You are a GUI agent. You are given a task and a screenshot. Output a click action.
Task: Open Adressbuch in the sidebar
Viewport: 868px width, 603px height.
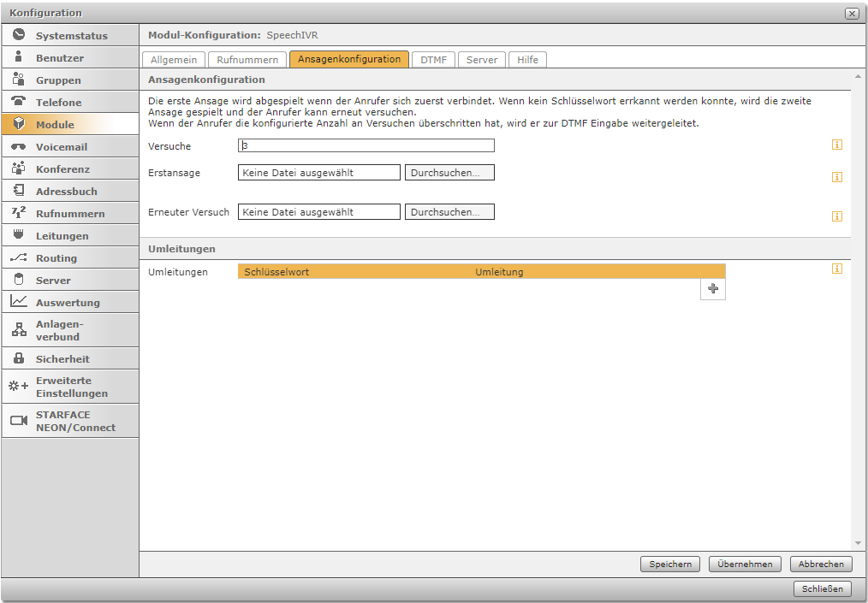70,191
